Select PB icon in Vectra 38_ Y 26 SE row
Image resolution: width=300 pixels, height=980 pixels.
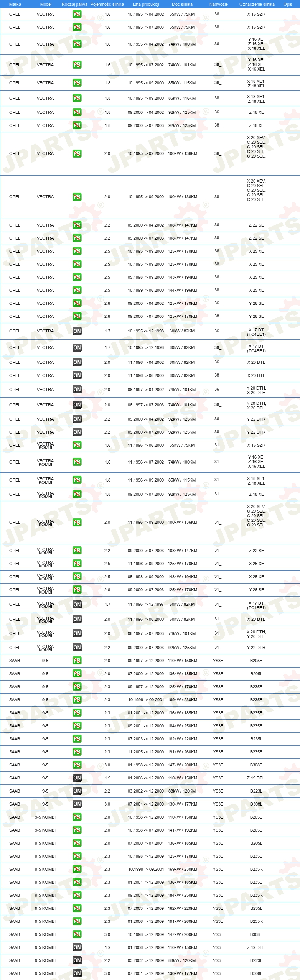tap(77, 316)
